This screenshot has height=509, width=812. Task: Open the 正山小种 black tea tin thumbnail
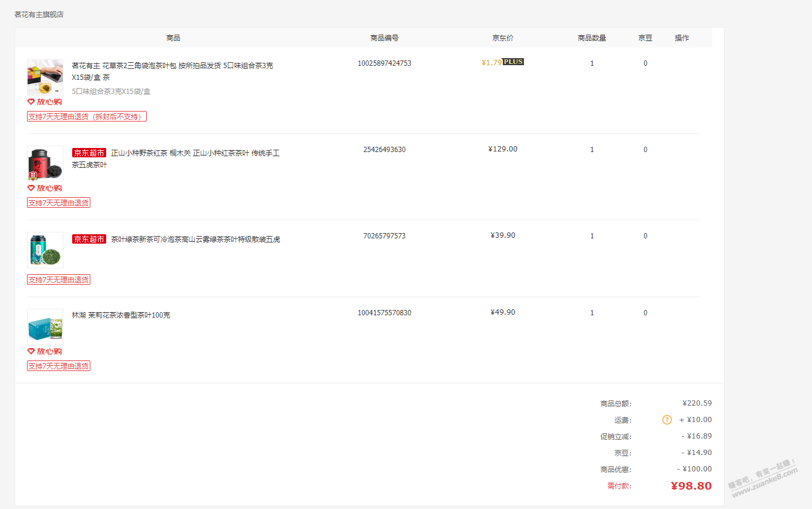tap(45, 163)
